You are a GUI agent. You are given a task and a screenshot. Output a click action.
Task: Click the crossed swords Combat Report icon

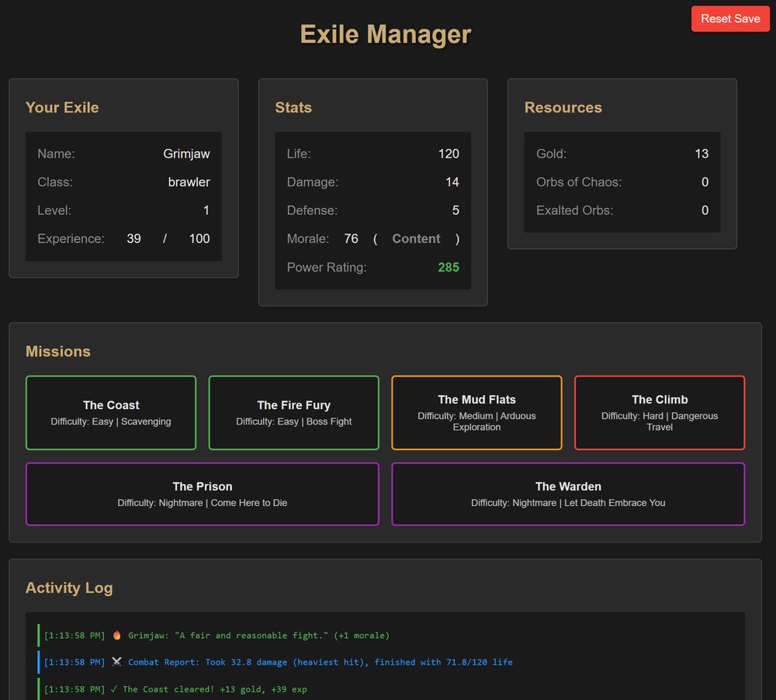point(117,662)
